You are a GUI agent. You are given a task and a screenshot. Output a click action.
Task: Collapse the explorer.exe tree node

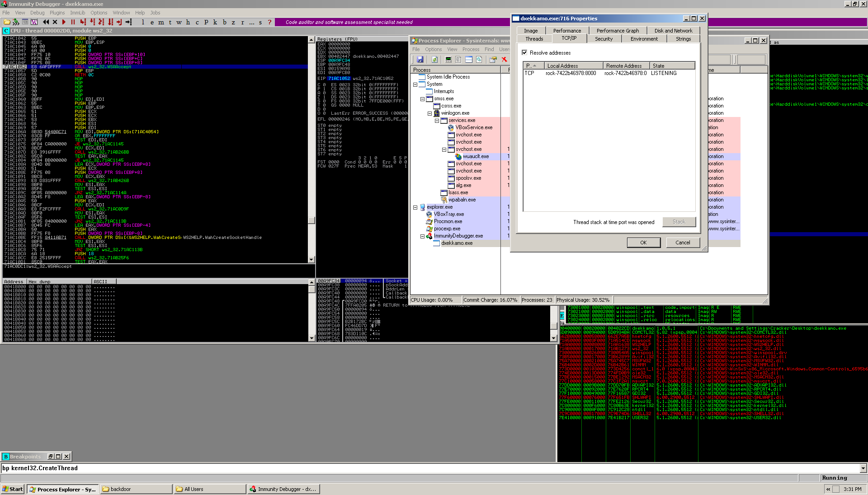pos(415,207)
